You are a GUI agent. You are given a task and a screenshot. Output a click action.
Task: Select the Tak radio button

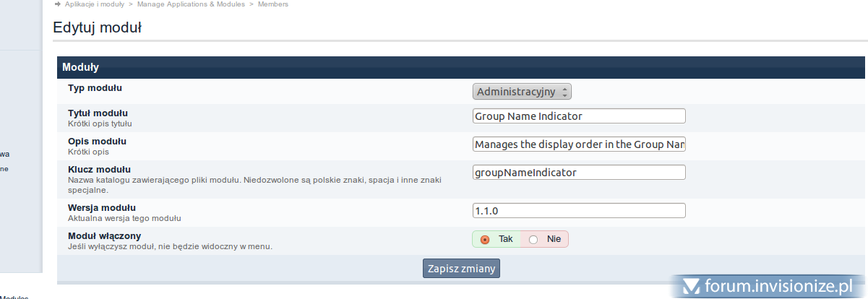[485, 239]
